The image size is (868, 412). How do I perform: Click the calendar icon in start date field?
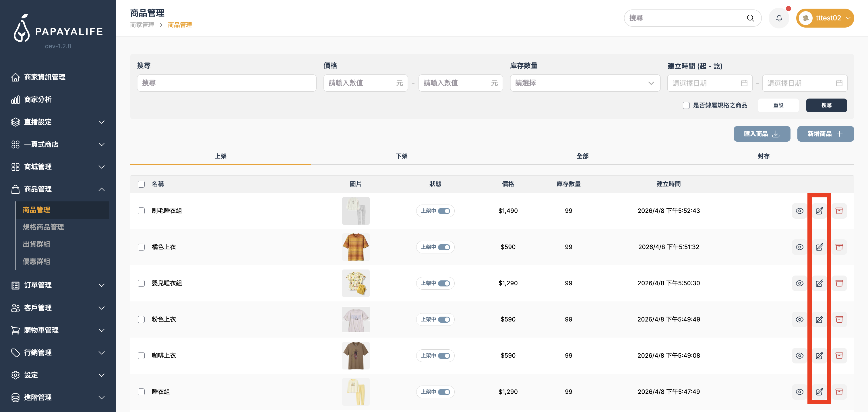point(744,83)
